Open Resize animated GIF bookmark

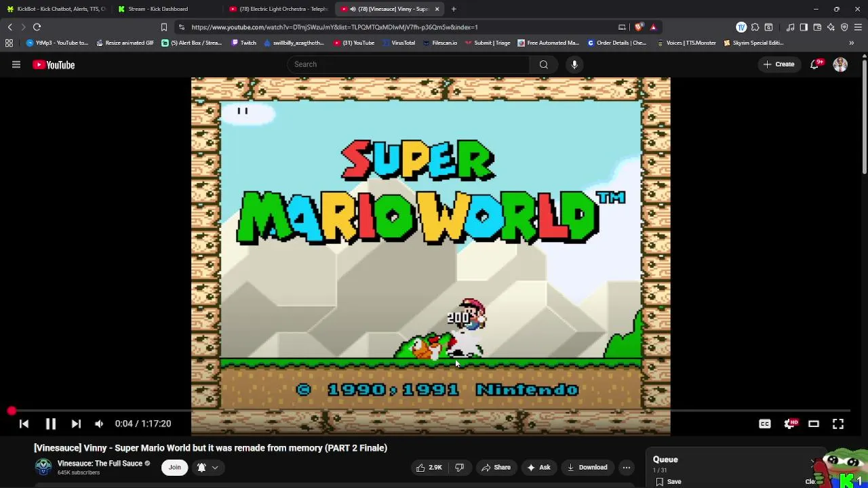(x=125, y=43)
